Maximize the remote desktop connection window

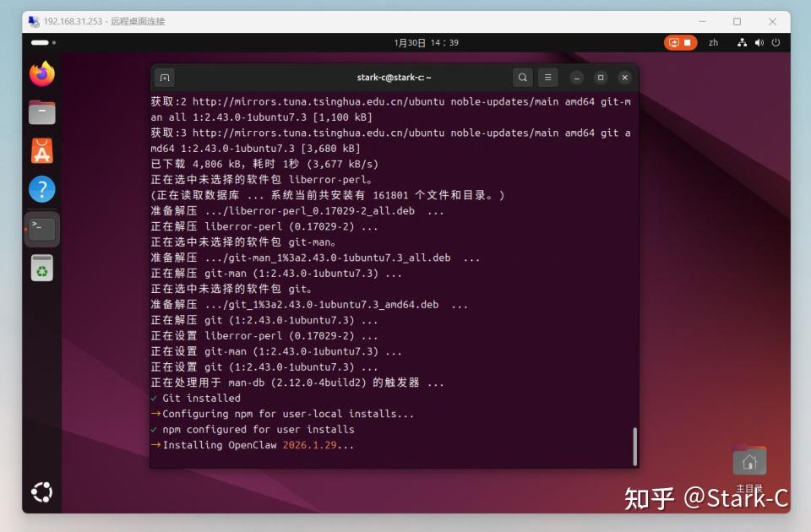(x=737, y=21)
